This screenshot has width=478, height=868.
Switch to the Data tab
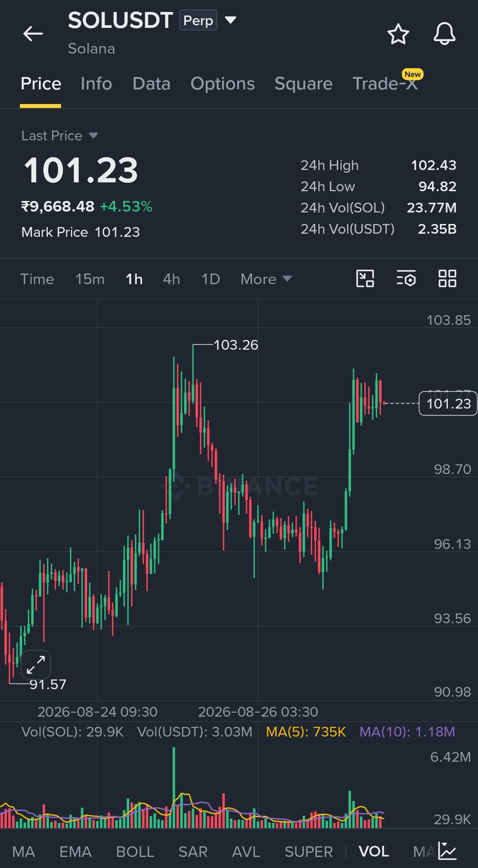click(151, 84)
